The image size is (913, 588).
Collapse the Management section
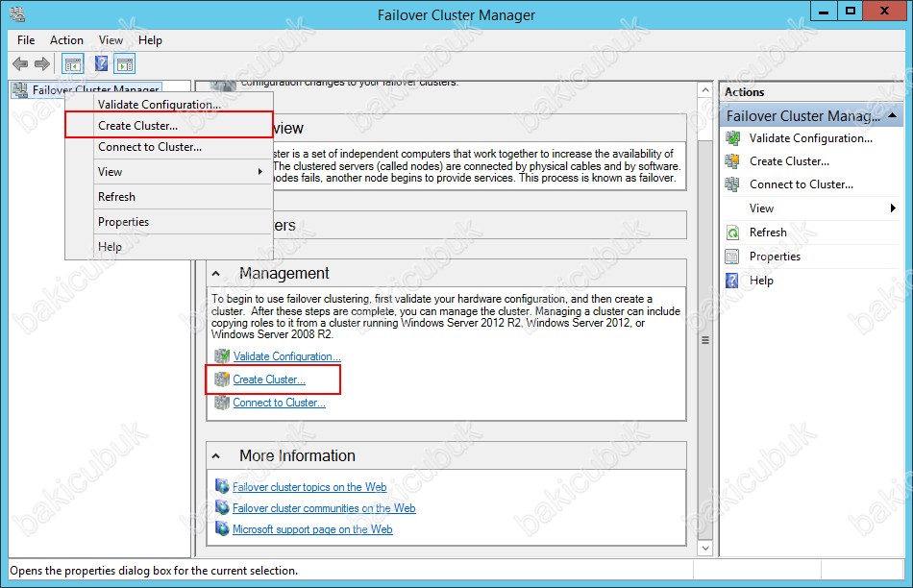[216, 273]
